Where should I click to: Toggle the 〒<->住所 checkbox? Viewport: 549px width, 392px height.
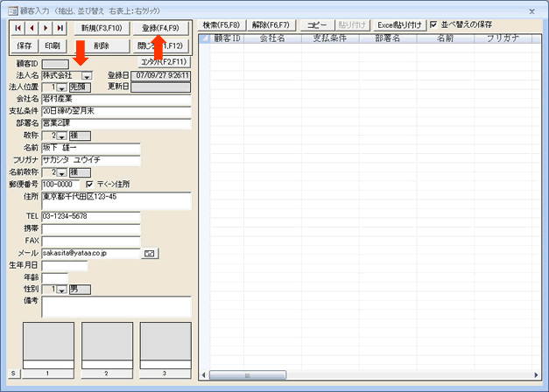(89, 184)
